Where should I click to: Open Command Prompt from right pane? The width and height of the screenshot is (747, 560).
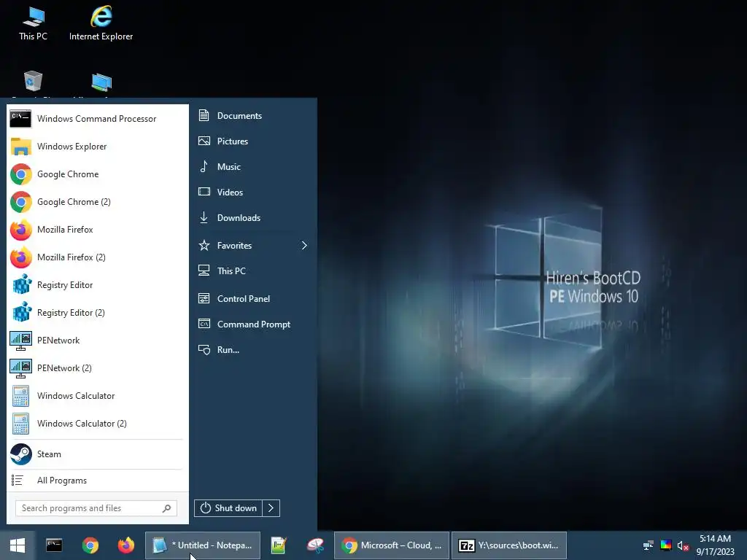pos(253,324)
